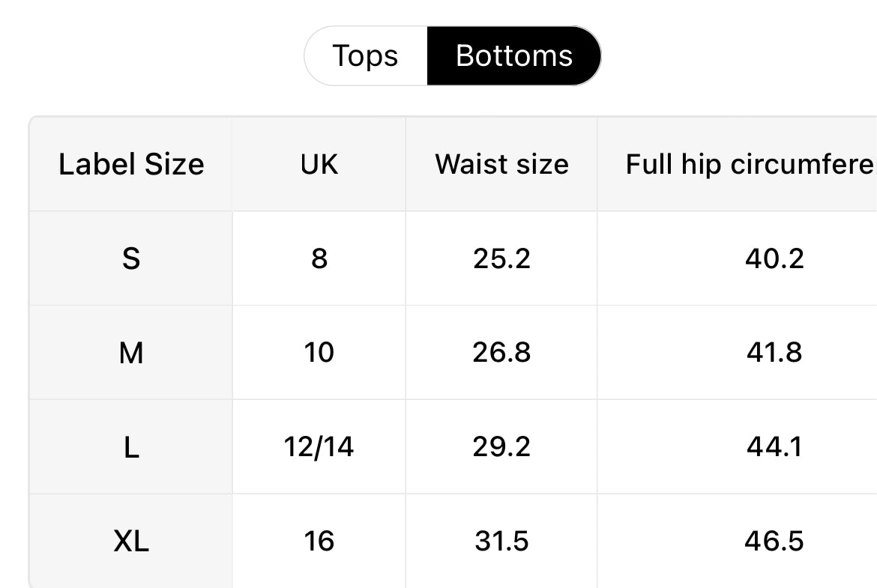Click the 29.2 waist size value
The width and height of the screenshot is (877, 588).
[x=501, y=446]
